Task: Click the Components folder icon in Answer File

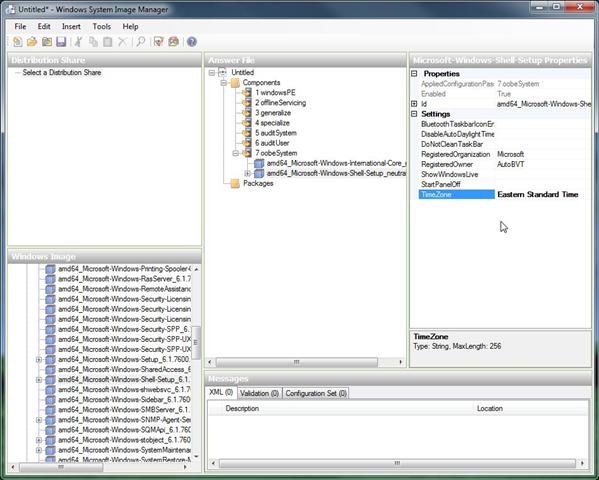Action: coord(235,83)
